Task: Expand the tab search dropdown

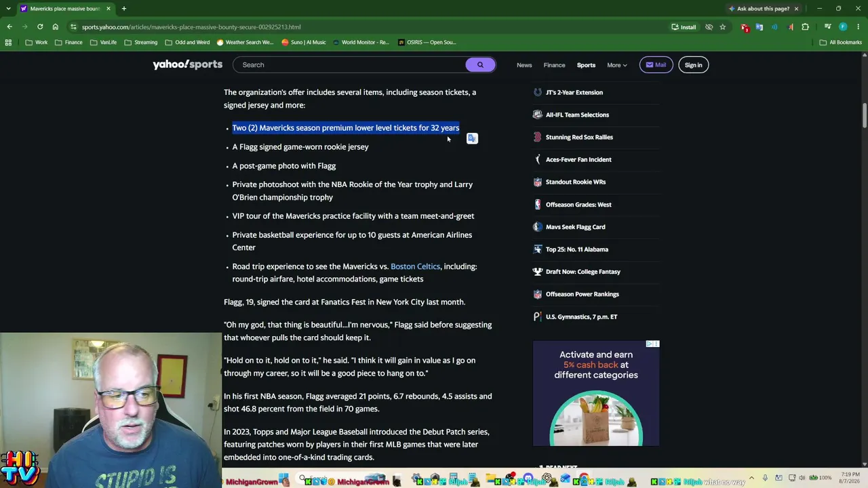Action: [x=8, y=9]
